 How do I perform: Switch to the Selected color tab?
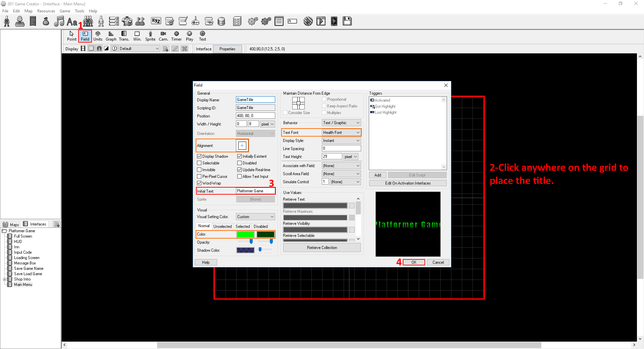(x=243, y=227)
